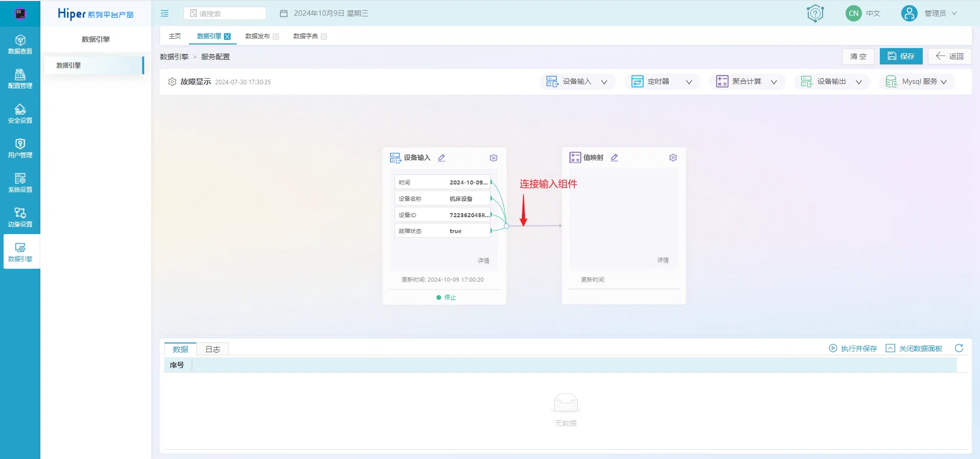The image size is (980, 459).
Task: Expand the Mysql 服务 dropdown
Action: 943,82
